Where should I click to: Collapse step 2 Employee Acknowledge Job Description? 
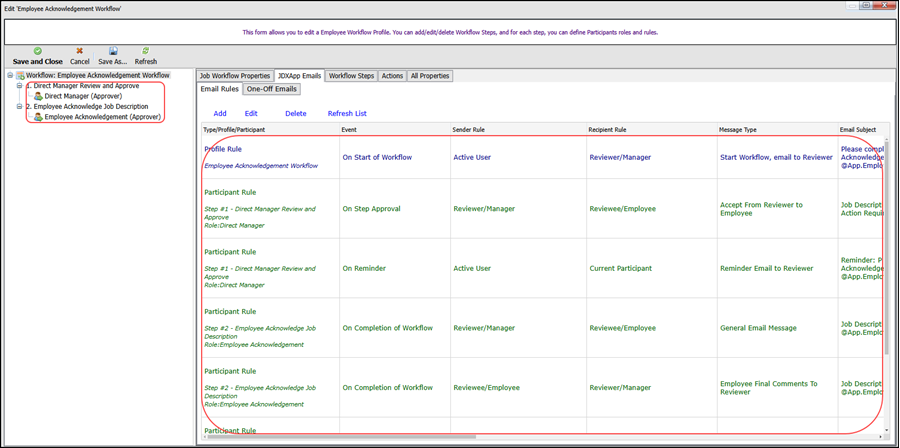coord(19,107)
